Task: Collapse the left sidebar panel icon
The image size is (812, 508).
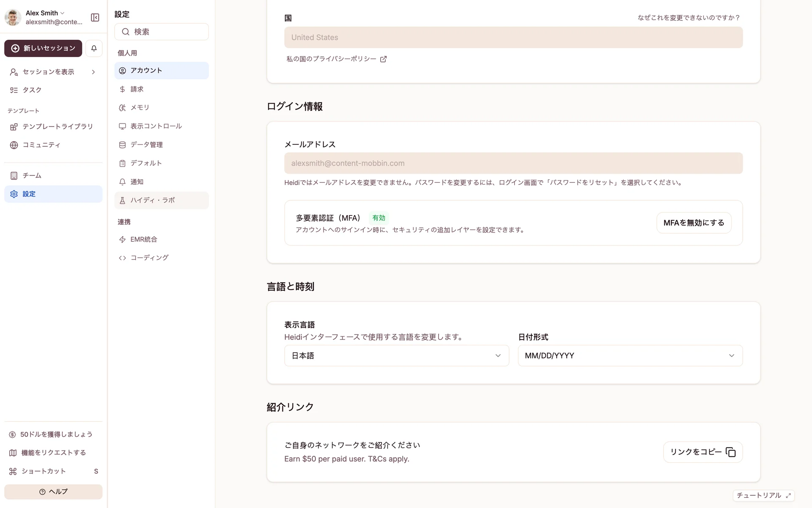Action: click(x=95, y=17)
